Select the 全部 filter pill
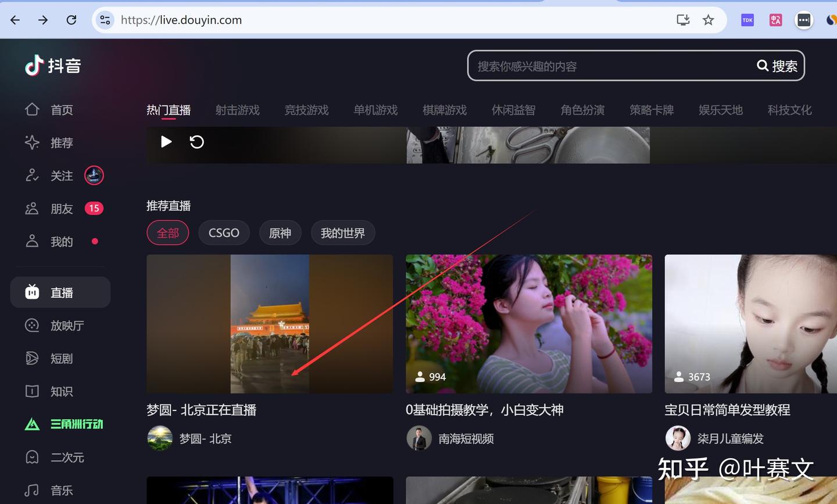 167,233
